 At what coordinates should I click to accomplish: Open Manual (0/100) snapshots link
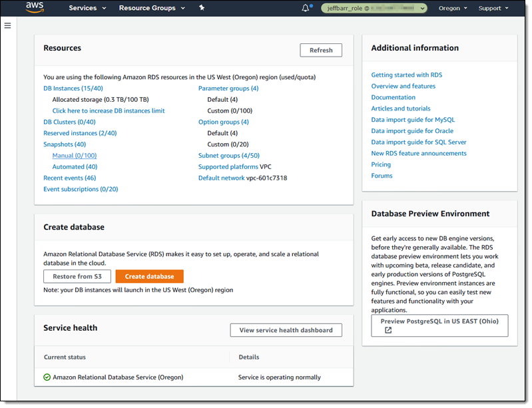pyautogui.click(x=75, y=156)
